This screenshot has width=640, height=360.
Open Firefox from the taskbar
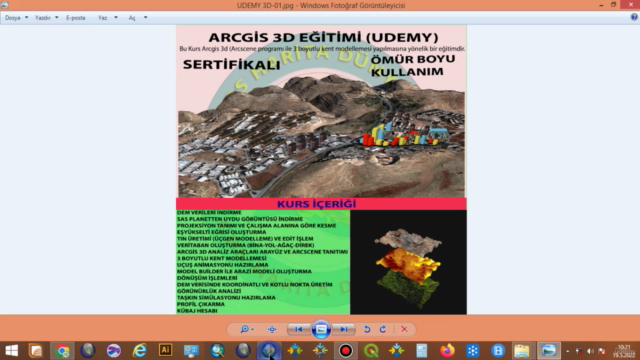[447, 351]
